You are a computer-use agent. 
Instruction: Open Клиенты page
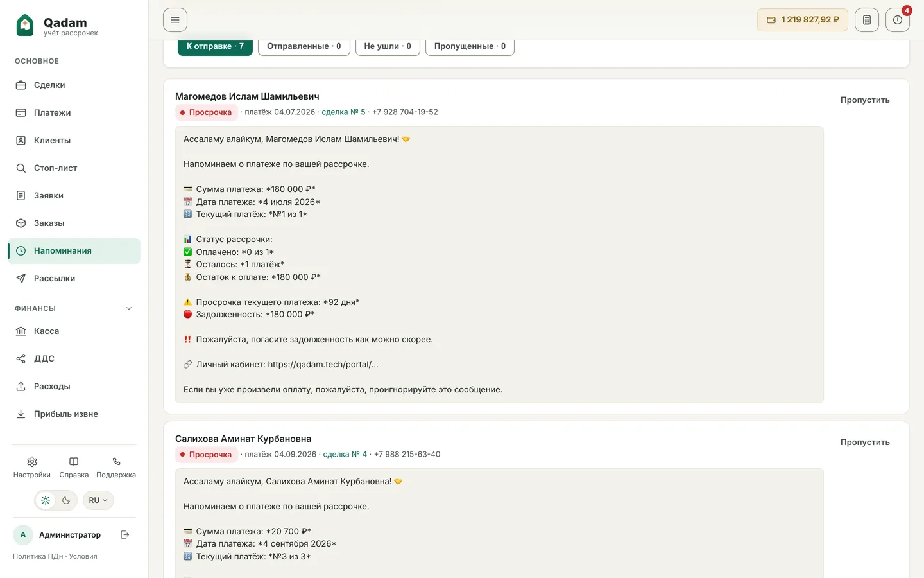pos(74,141)
